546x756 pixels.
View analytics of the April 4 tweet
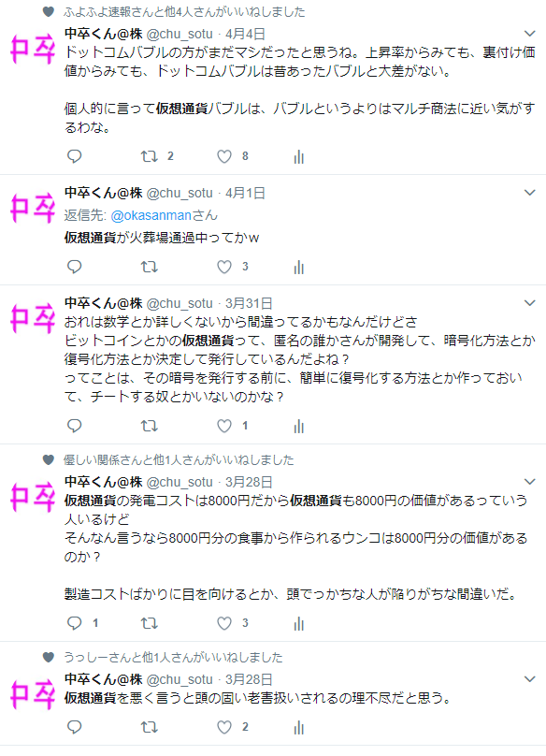click(x=299, y=156)
